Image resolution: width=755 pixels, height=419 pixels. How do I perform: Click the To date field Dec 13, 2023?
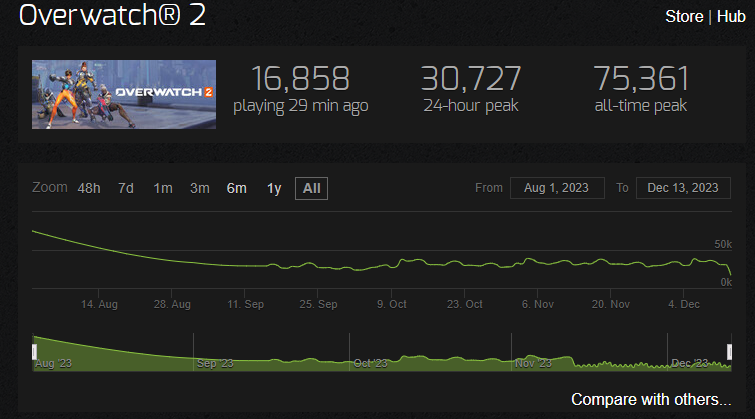point(683,188)
